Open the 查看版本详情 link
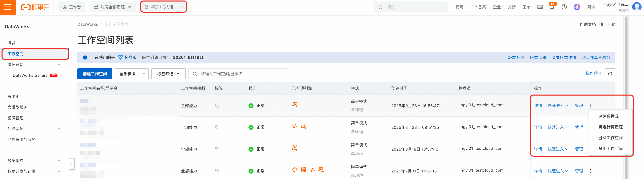This screenshot has width=644, height=179. (x=564, y=58)
